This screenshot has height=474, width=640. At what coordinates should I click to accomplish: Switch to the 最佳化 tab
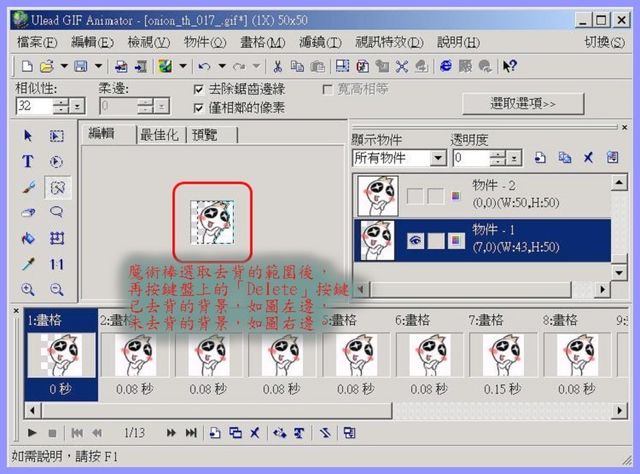point(160,135)
